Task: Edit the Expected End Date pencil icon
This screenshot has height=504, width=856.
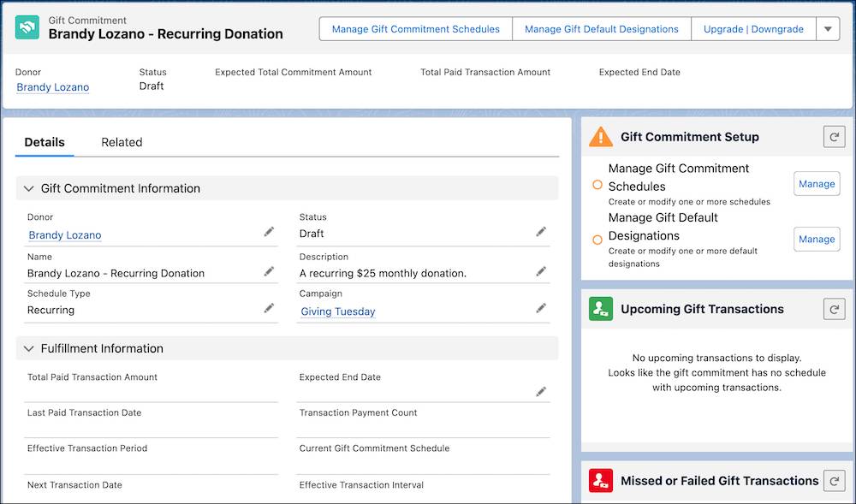Action: [x=540, y=392]
